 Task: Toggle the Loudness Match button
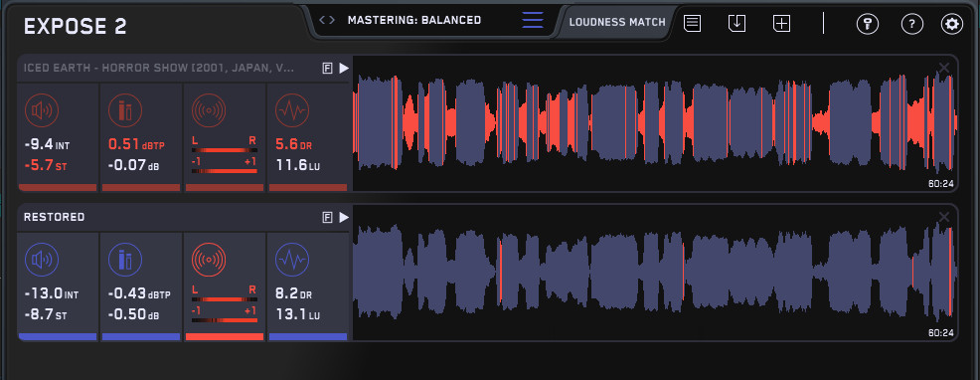617,22
